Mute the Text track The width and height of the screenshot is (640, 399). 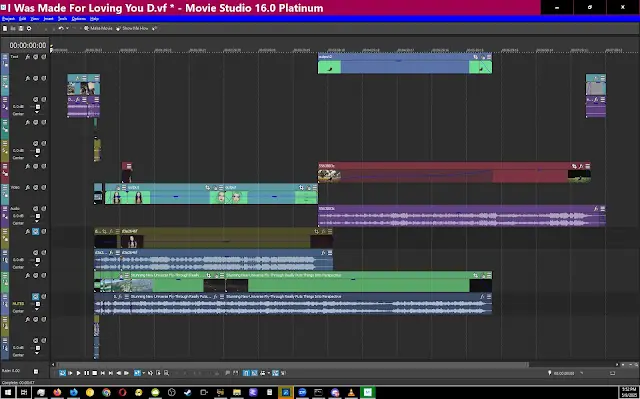click(x=36, y=57)
